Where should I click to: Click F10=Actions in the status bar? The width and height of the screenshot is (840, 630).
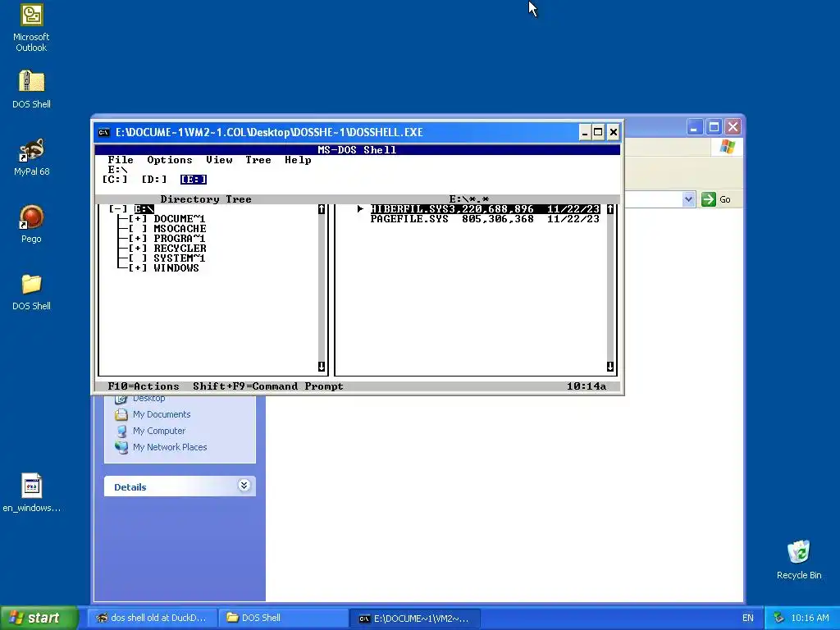[x=144, y=386]
